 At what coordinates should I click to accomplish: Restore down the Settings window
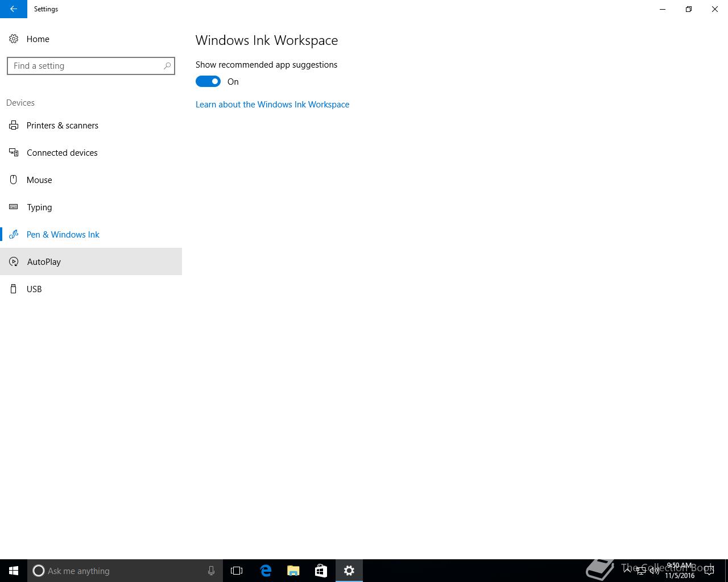point(689,9)
